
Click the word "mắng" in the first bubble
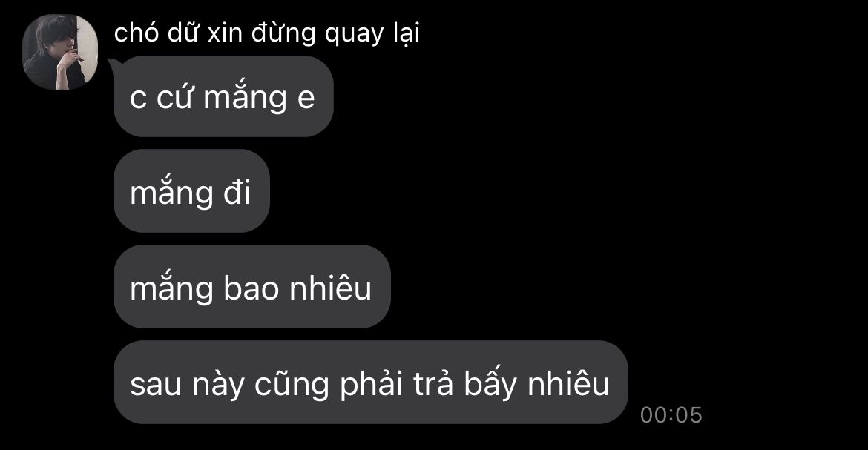coord(245,97)
